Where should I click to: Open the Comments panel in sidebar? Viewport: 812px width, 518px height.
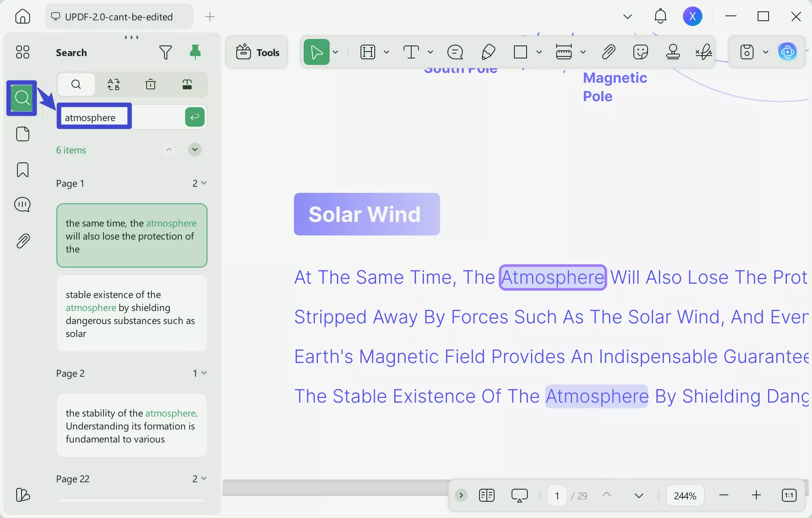coord(23,205)
